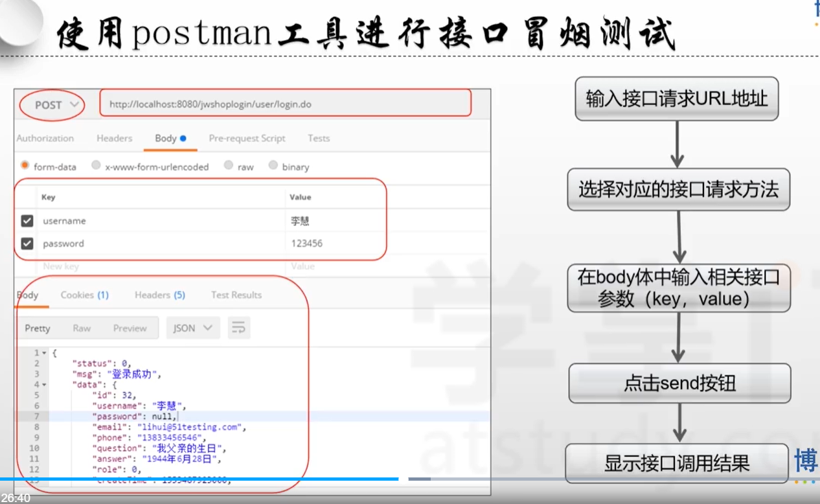The width and height of the screenshot is (820, 504).
Task: Select the request Body tab
Action: point(170,138)
